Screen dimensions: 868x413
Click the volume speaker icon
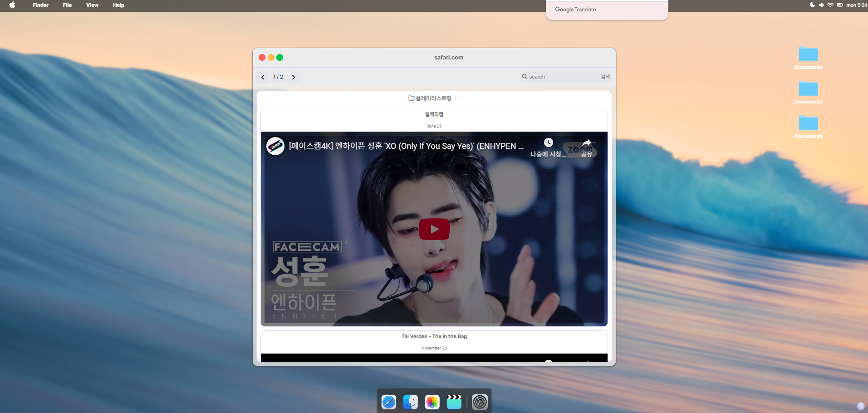[821, 5]
